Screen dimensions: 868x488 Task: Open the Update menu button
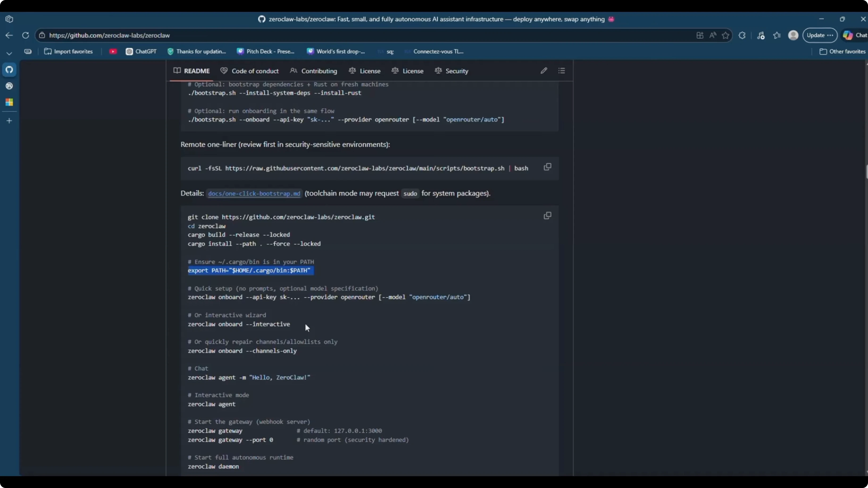[x=820, y=35]
